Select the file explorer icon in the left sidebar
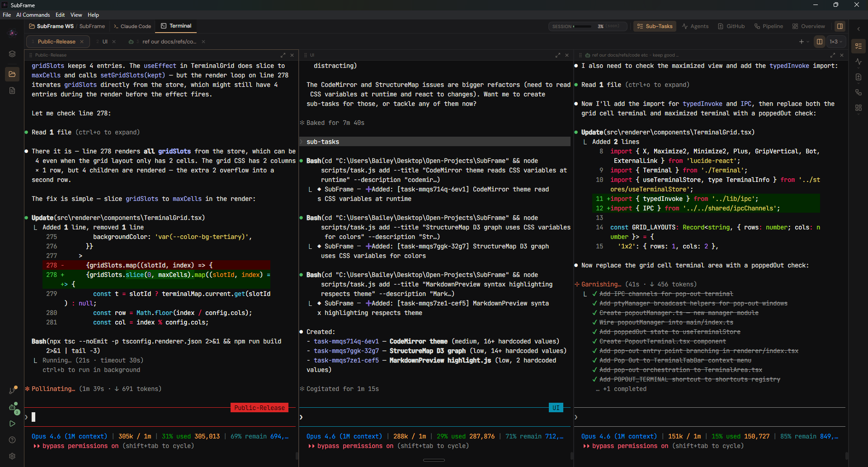The height and width of the screenshot is (467, 868). click(12, 74)
